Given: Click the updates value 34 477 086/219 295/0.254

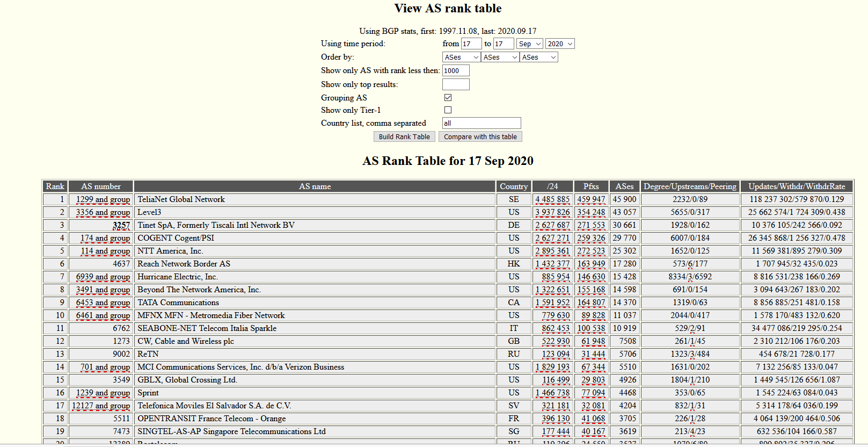Looking at the screenshot, I should 797,328.
